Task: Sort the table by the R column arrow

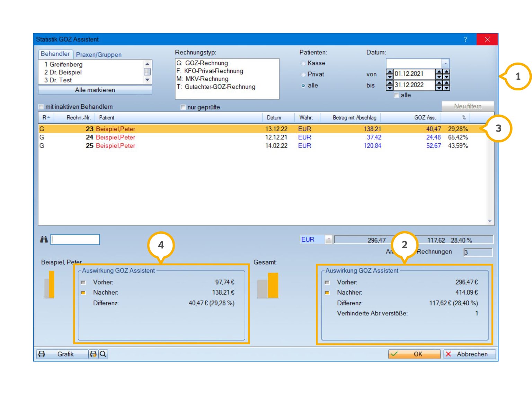Action: pos(49,118)
